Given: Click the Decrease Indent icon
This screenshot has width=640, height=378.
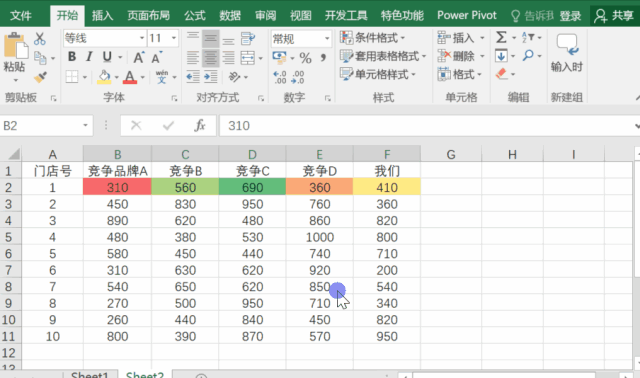Looking at the screenshot, I should tap(193, 77).
